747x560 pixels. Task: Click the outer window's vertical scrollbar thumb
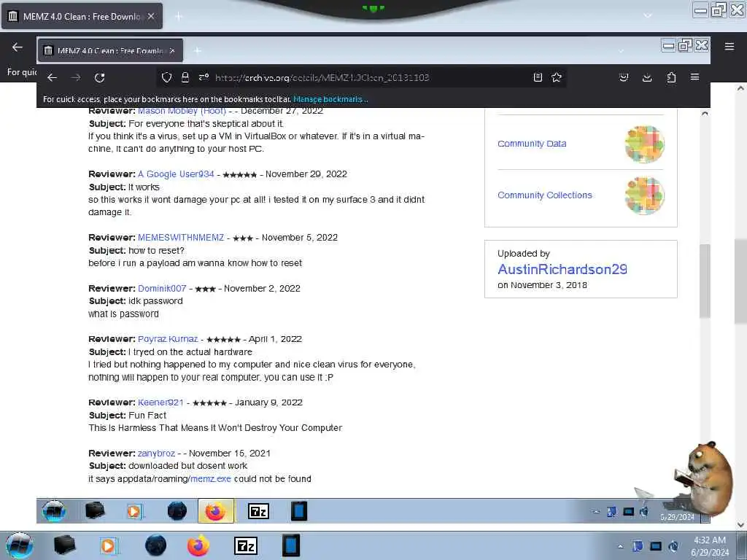click(x=740, y=281)
